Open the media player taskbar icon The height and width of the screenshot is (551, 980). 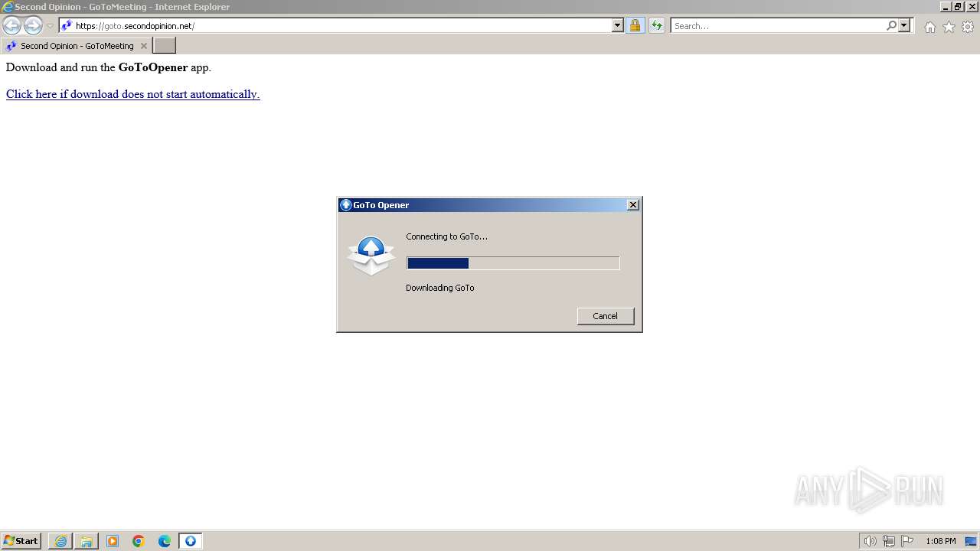(x=113, y=541)
